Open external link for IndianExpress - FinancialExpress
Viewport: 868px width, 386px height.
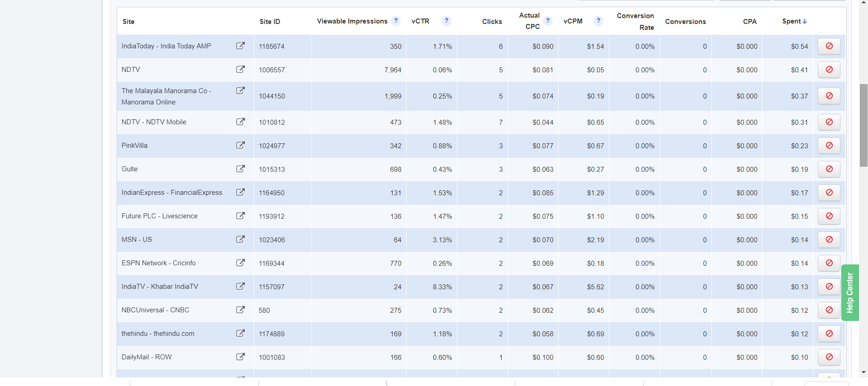pos(241,192)
